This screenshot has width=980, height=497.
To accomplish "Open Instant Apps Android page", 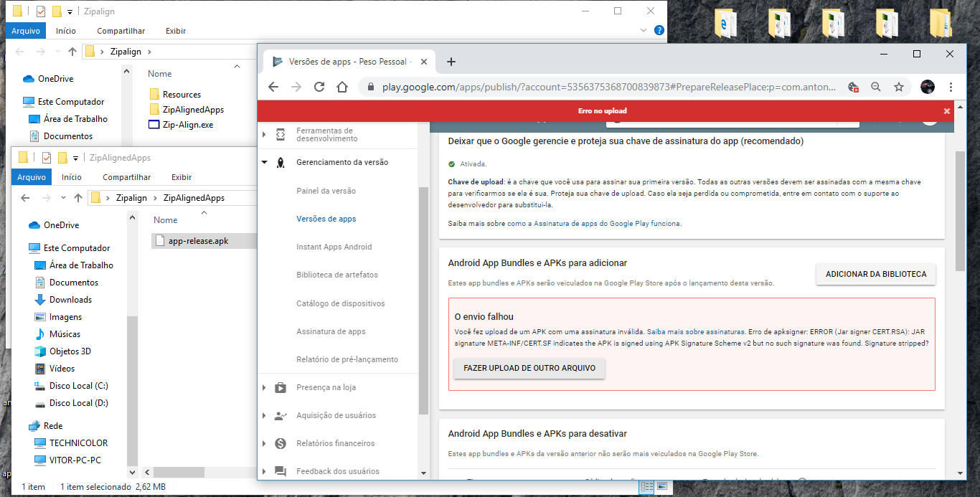I will (x=334, y=247).
